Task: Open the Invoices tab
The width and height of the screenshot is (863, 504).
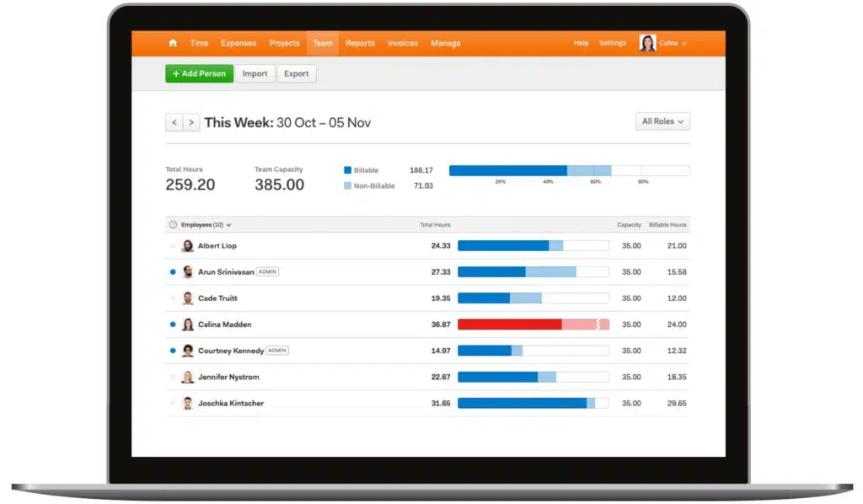Action: click(x=403, y=43)
